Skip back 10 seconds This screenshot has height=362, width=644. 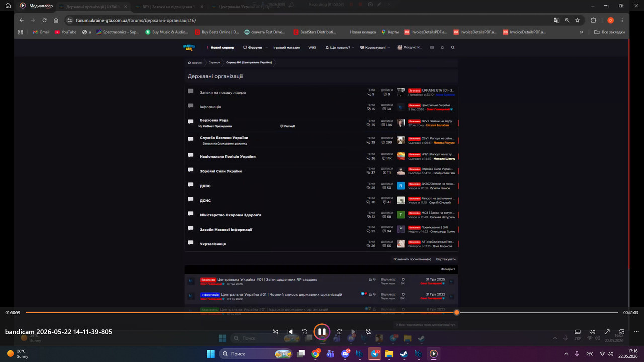(305, 332)
